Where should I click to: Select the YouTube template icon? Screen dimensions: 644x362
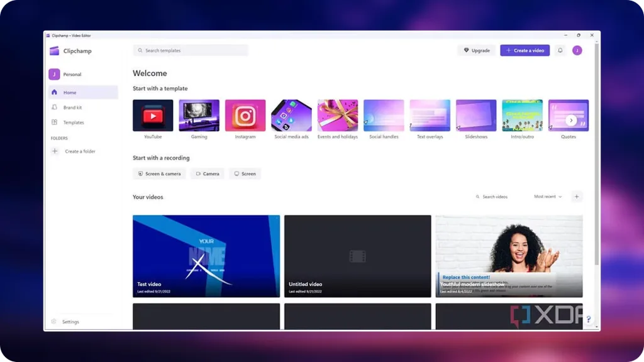(x=153, y=116)
